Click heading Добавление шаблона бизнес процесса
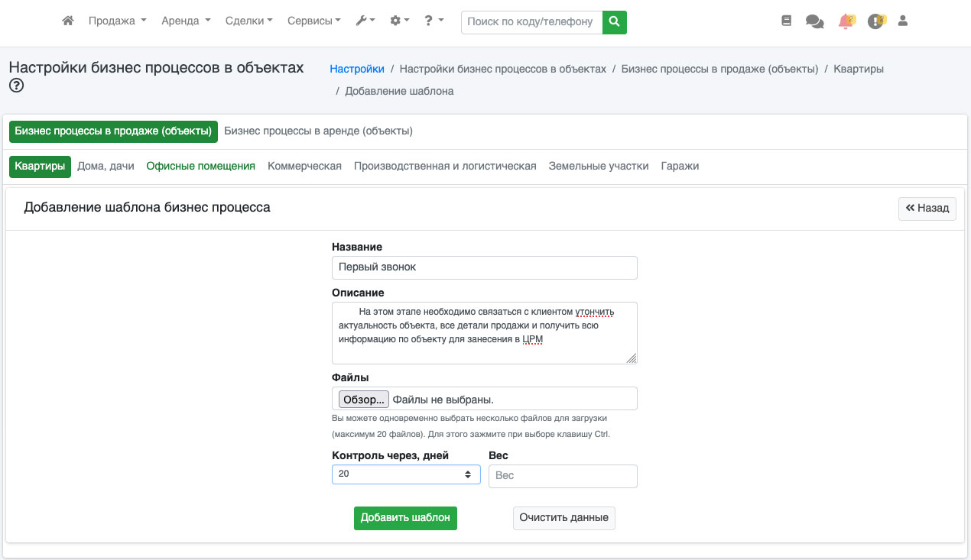Viewport: 971px width, 560px height. pyautogui.click(x=147, y=207)
